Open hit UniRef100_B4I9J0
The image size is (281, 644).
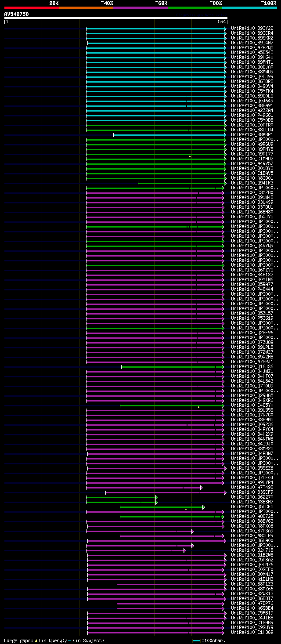coord(252,444)
